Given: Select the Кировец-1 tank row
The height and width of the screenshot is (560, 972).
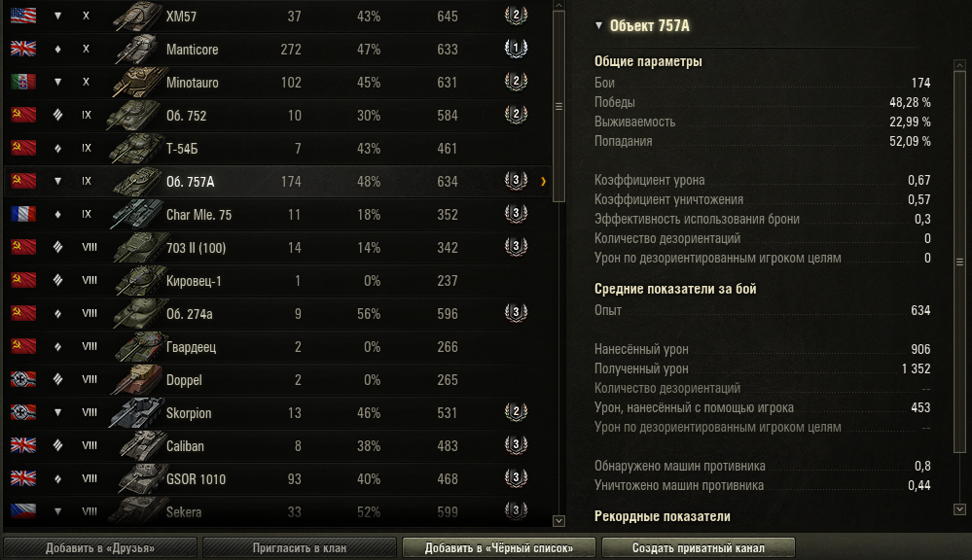Looking at the screenshot, I should pyautogui.click(x=277, y=281).
